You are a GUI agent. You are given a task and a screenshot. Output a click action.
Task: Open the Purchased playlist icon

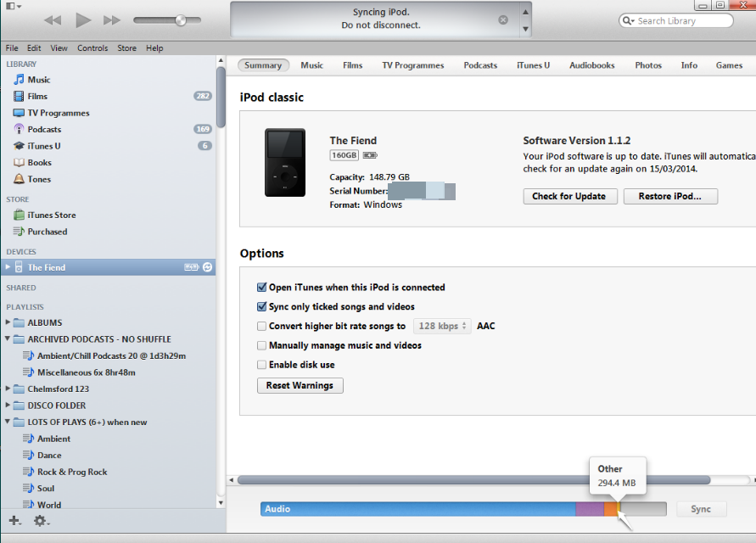tap(19, 232)
